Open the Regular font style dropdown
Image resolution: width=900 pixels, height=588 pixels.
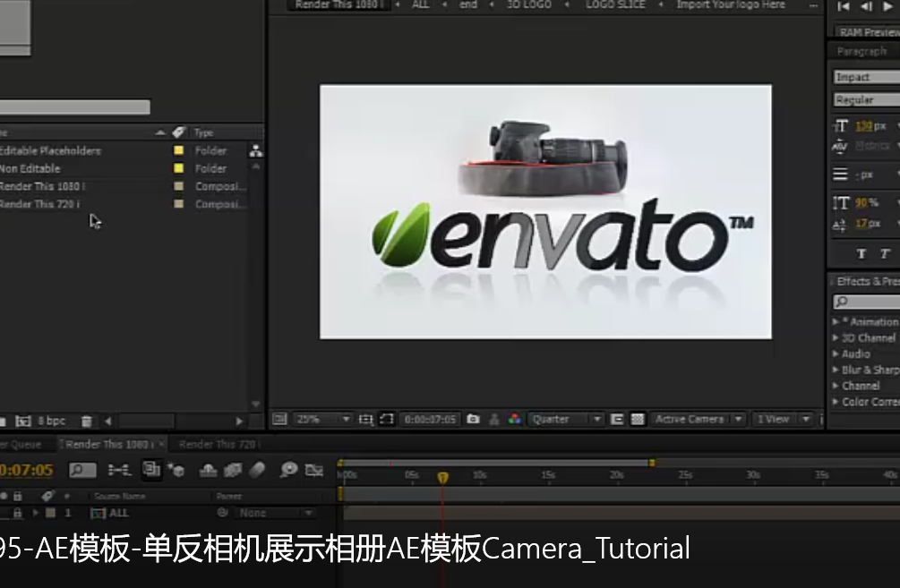click(866, 100)
